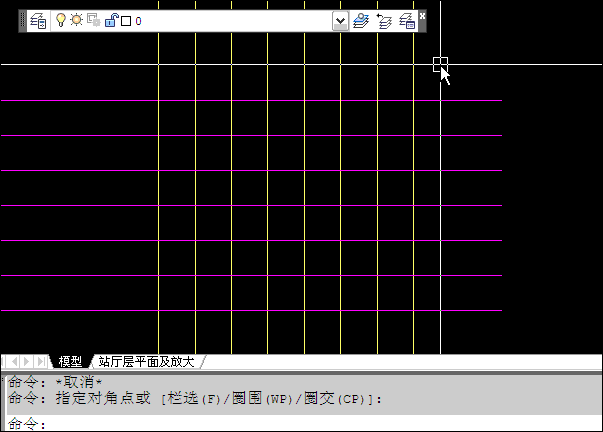The width and height of the screenshot is (603, 432).
Task: Toggle freeze in current viewport icon
Action: [x=93, y=20]
